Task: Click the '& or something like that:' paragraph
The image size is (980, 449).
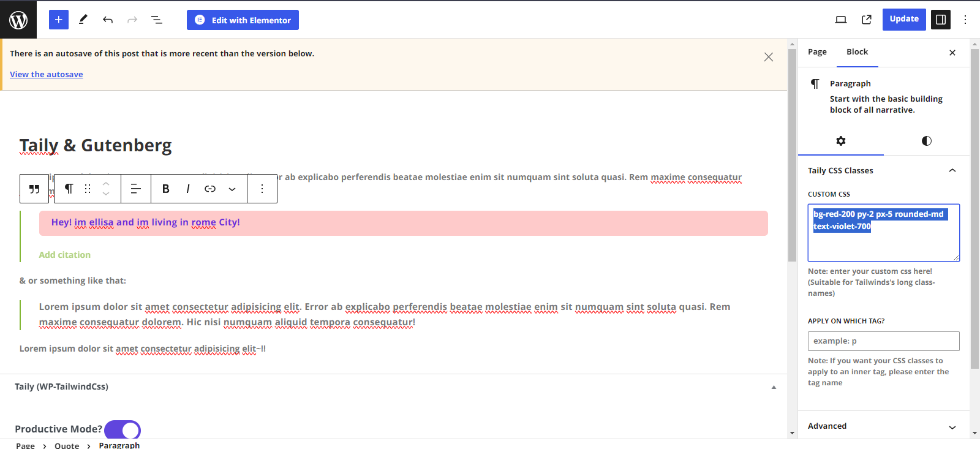Action: tap(73, 281)
